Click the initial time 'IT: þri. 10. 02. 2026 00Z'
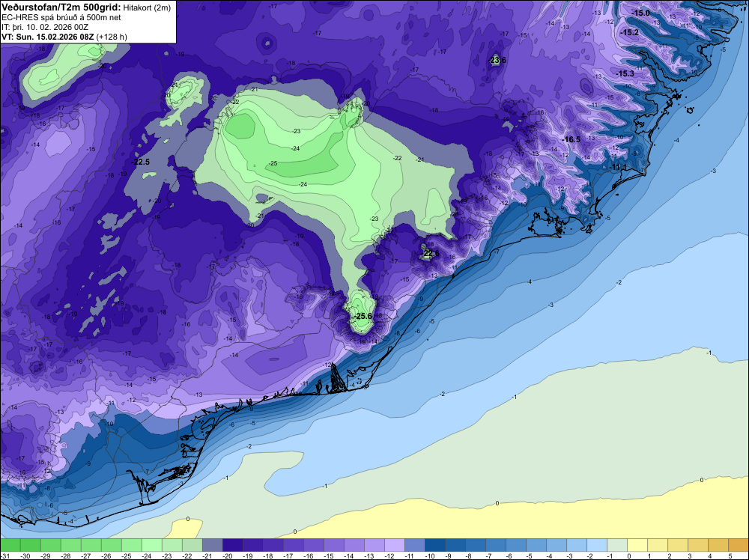 [x=45, y=27]
